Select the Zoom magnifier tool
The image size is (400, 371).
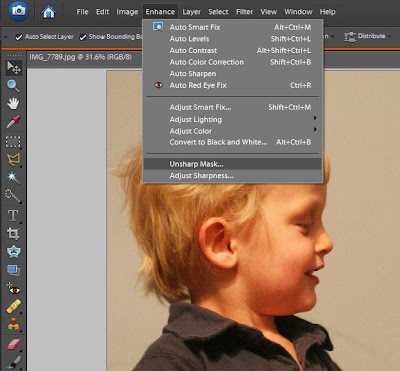coord(13,86)
